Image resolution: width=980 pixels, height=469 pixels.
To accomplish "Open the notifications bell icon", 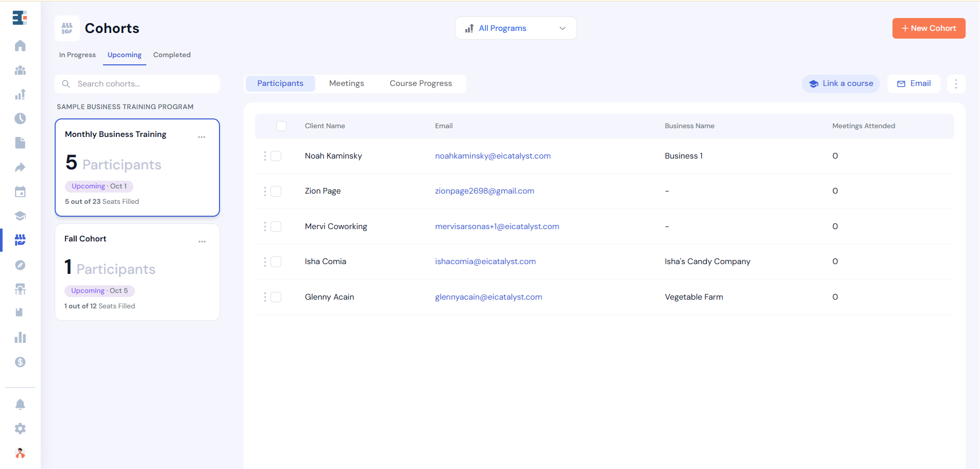I will (20, 404).
